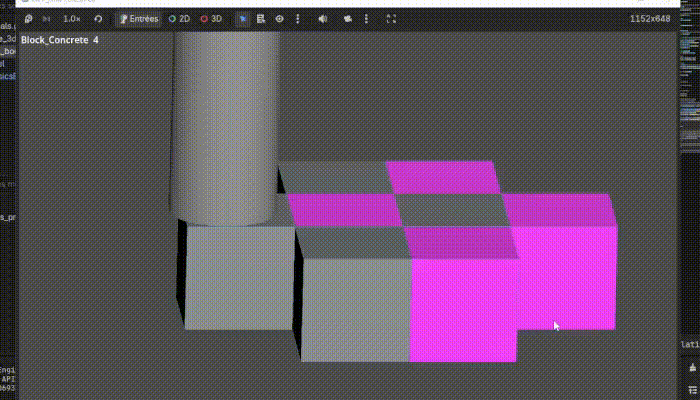Open the 1.0x game speed dropdown
The width and height of the screenshot is (700, 400).
coord(72,18)
